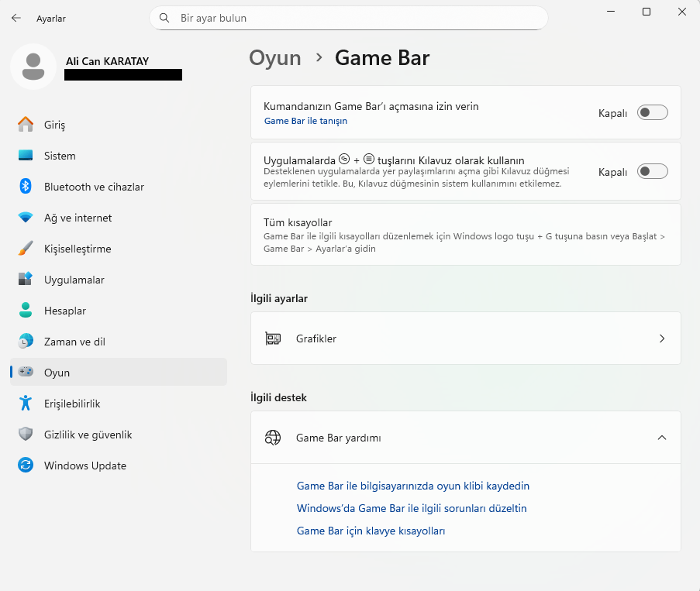Click the Windows Update sync icon

pyautogui.click(x=26, y=465)
